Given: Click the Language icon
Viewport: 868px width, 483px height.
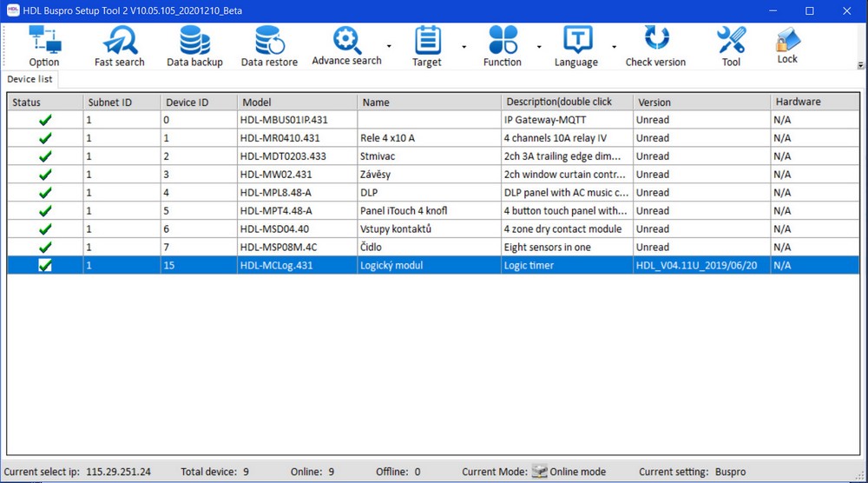Looking at the screenshot, I should pyautogui.click(x=577, y=39).
